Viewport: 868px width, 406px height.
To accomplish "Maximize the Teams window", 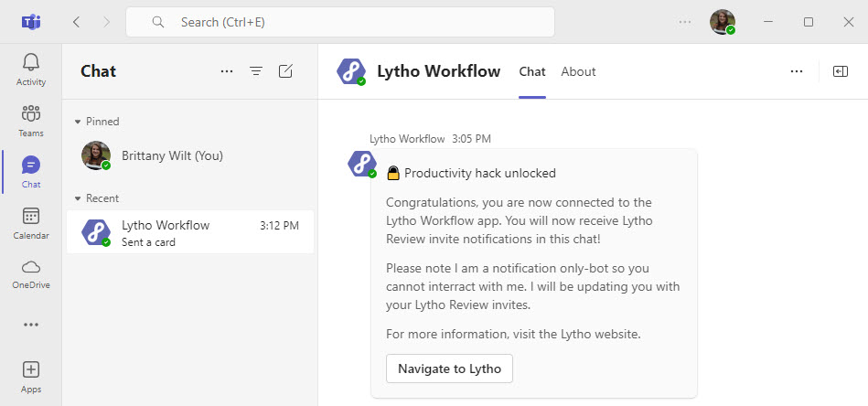I will [809, 22].
